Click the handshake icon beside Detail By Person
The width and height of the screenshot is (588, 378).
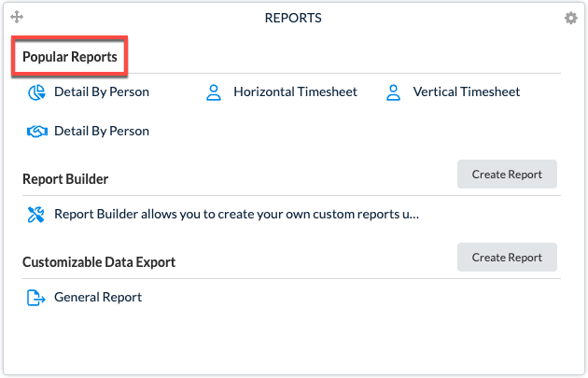click(x=37, y=132)
